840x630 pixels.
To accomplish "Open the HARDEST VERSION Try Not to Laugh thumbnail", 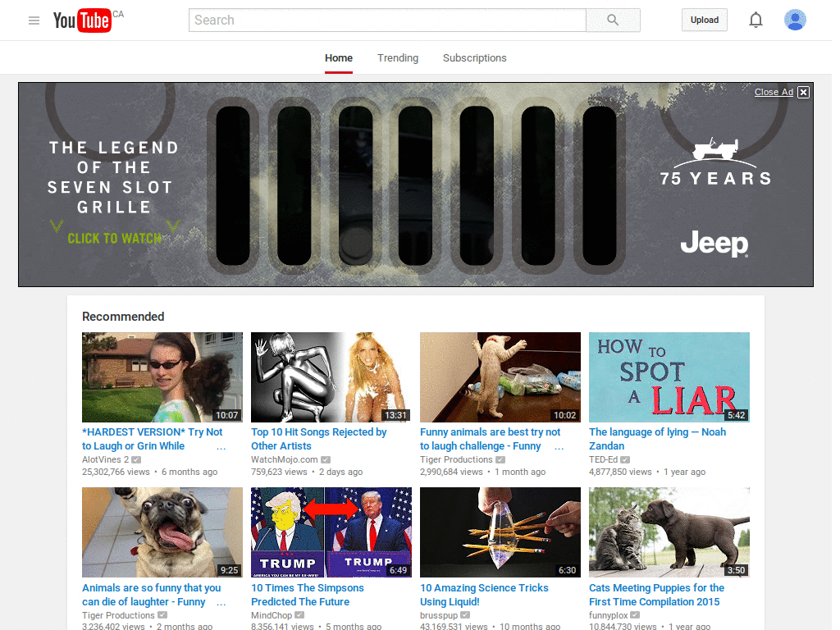I will pos(162,377).
